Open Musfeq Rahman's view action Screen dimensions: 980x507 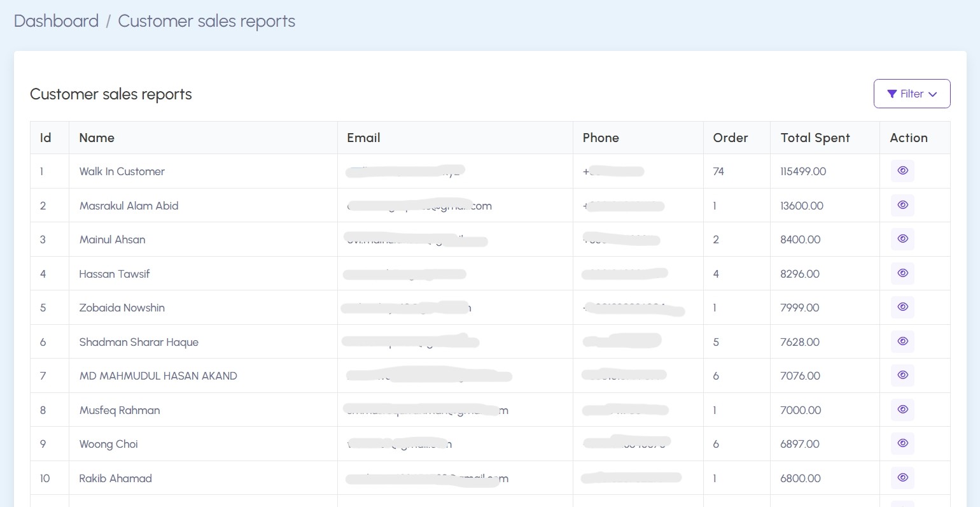pyautogui.click(x=902, y=410)
